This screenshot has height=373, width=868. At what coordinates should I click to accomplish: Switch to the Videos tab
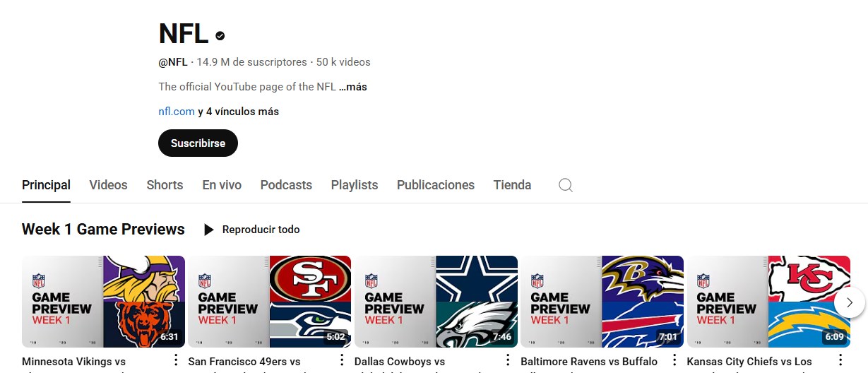(108, 185)
